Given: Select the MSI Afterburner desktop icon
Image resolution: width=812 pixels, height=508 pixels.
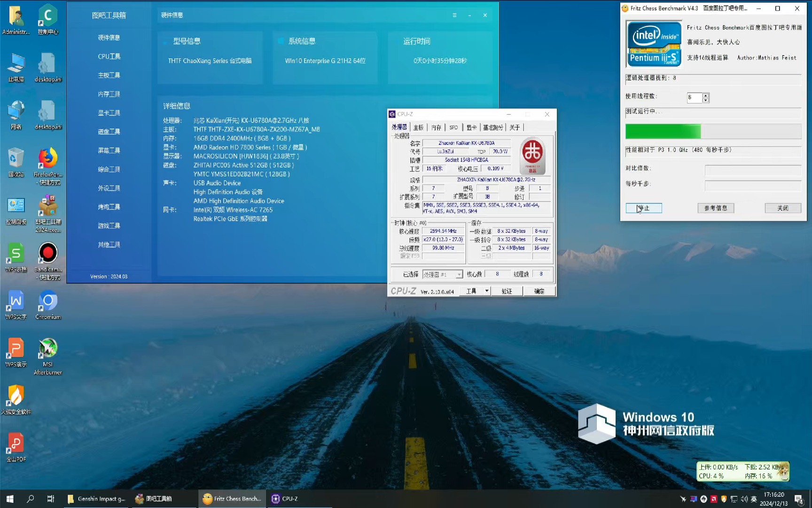Looking at the screenshot, I should coord(47,357).
